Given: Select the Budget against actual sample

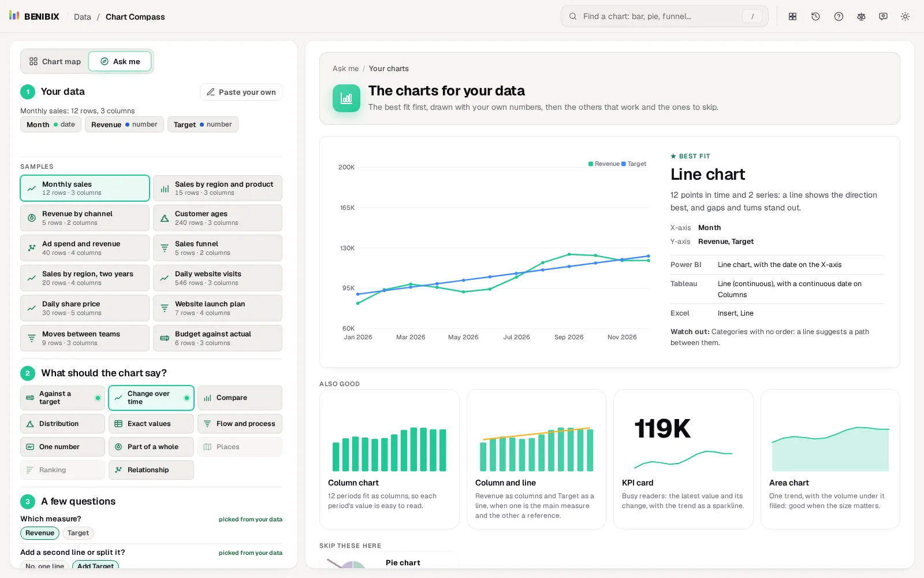Looking at the screenshot, I should 218,338.
